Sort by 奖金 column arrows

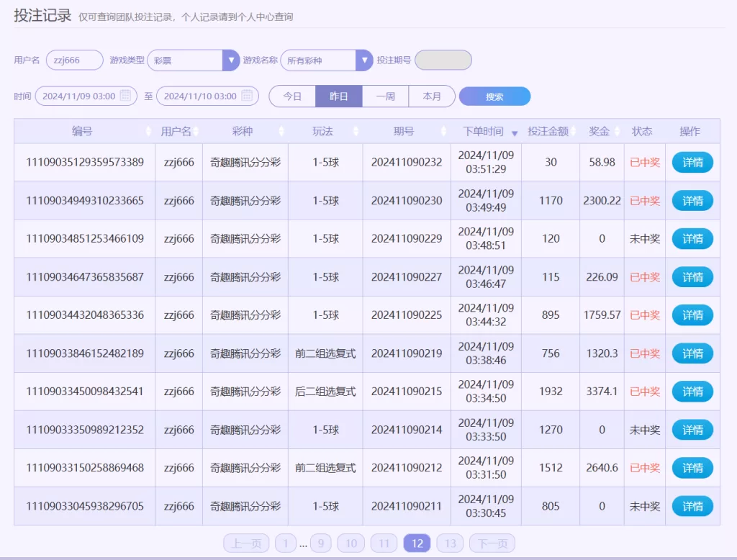pyautogui.click(x=617, y=131)
